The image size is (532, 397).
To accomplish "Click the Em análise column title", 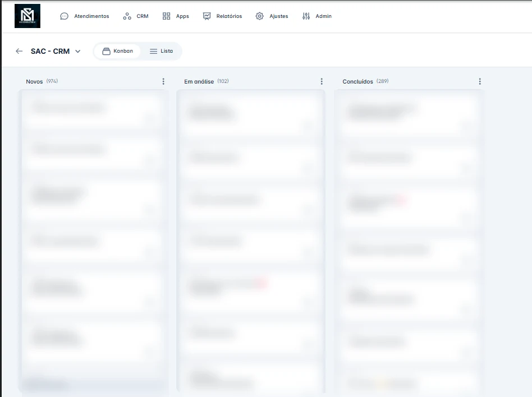I will tap(199, 82).
